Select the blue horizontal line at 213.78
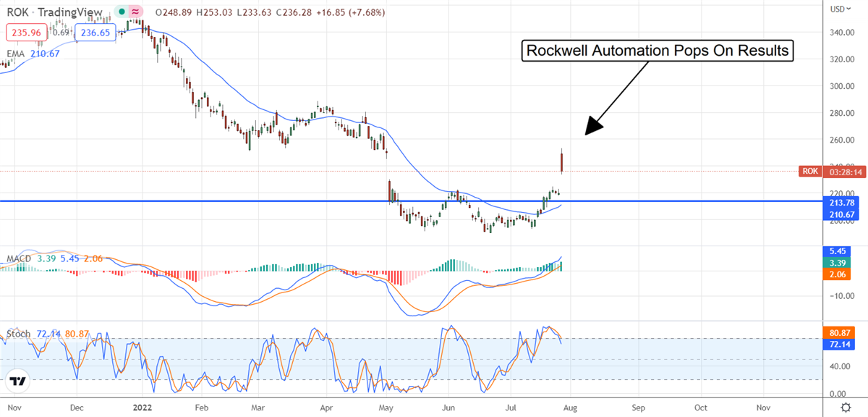 tap(289, 201)
